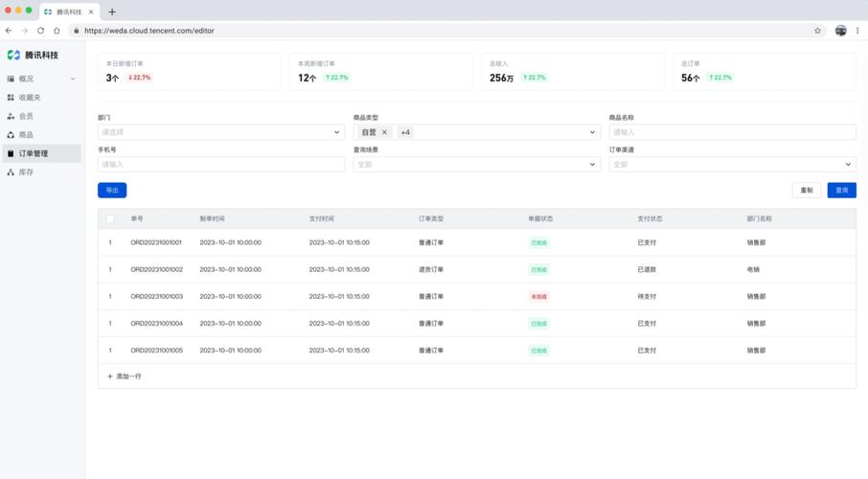Click the 腾讯科技 logo icon in sidebar
The image size is (868, 479).
coord(13,56)
